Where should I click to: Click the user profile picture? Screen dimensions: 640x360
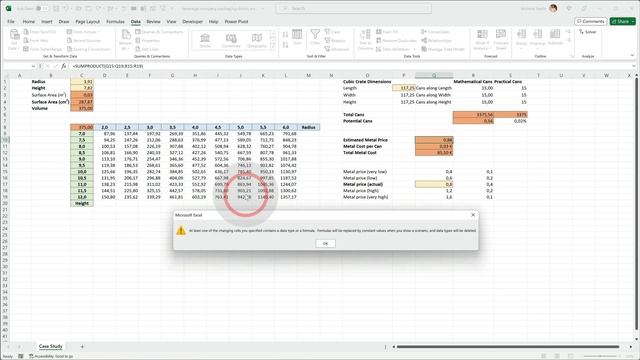(x=553, y=9)
